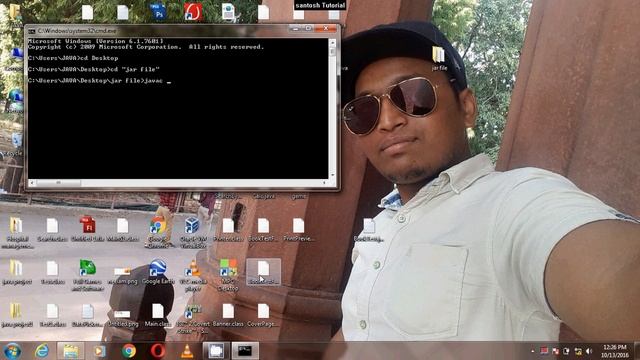Open the taskbar clock showing 12:26 PM
The height and width of the screenshot is (360, 640).
[x=614, y=351]
